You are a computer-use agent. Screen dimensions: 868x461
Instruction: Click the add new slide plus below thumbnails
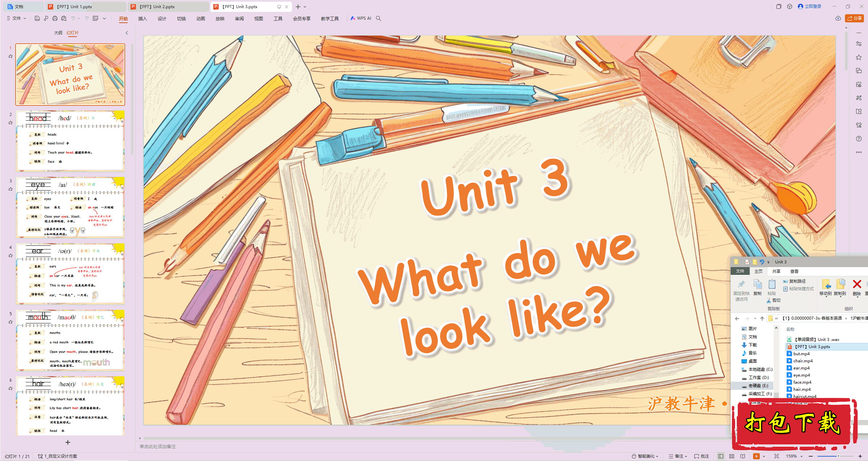[x=68, y=442]
